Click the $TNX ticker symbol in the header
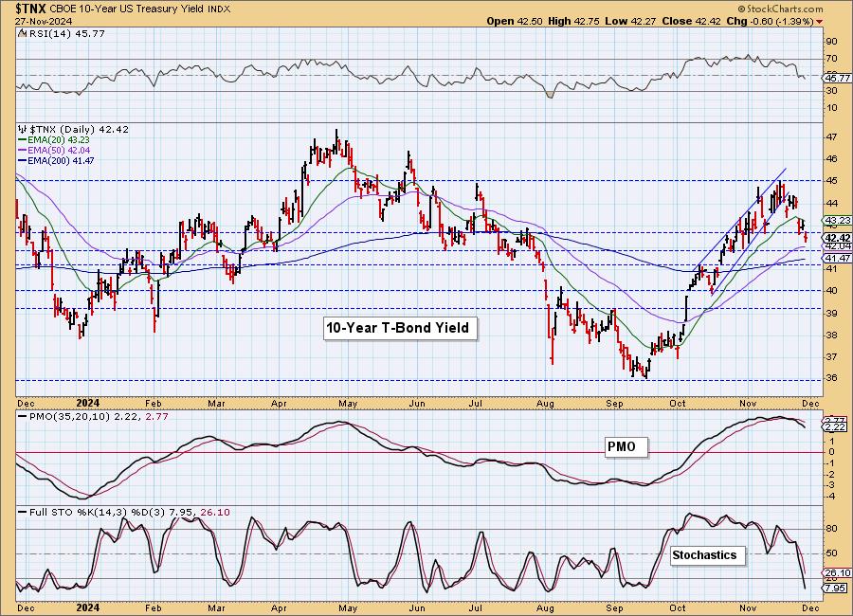 [x=31, y=9]
